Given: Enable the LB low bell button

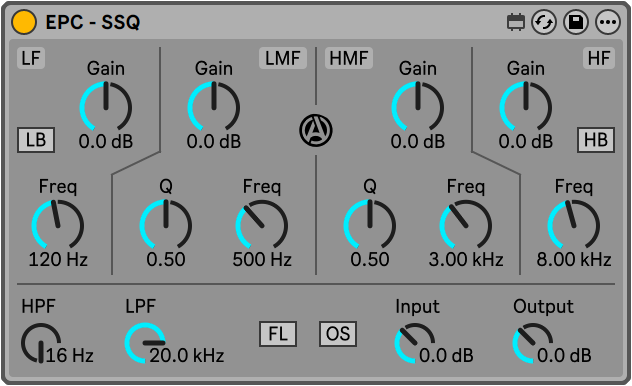Looking at the screenshot, I should point(36,140).
